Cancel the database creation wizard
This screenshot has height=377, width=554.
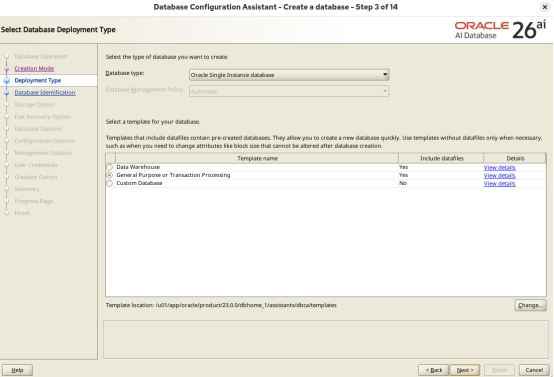point(534,370)
